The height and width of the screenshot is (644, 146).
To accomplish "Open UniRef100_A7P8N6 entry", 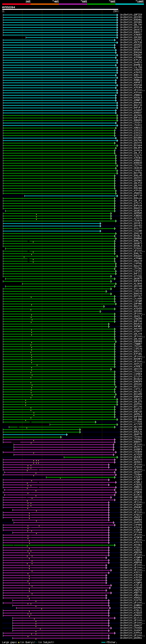I will pyautogui.click(x=131, y=58).
